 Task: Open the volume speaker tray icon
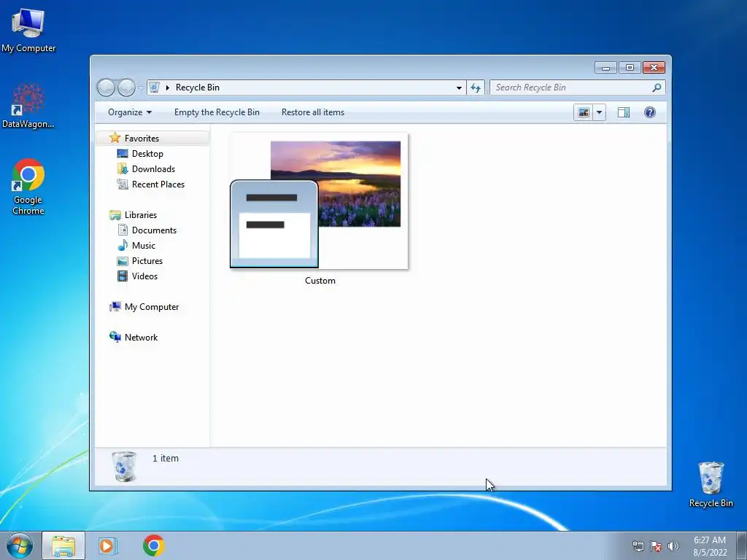pyautogui.click(x=673, y=546)
